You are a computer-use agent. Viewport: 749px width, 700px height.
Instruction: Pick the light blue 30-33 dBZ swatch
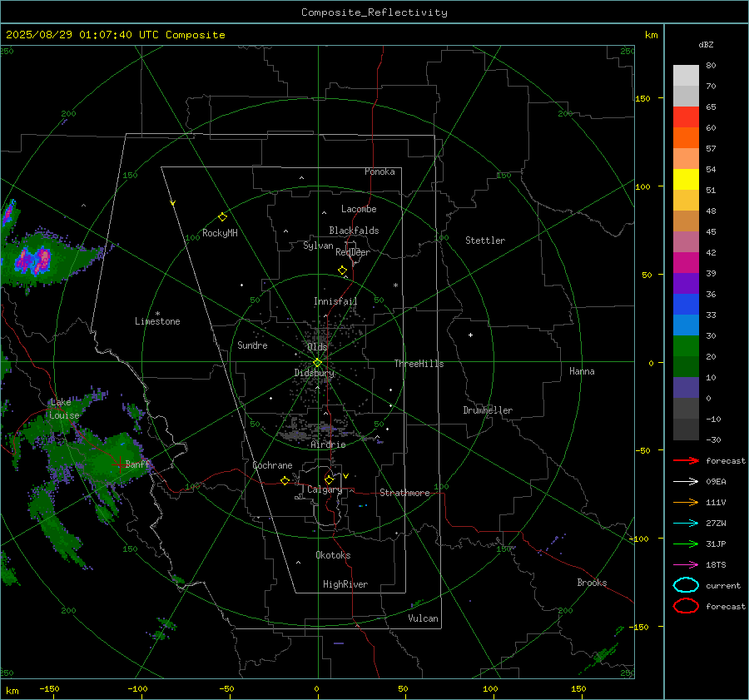pos(686,325)
